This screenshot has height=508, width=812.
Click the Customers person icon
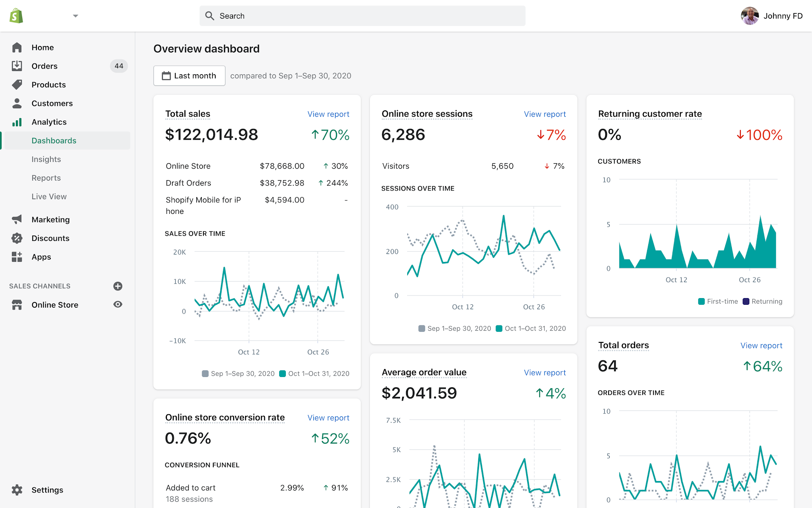point(17,103)
